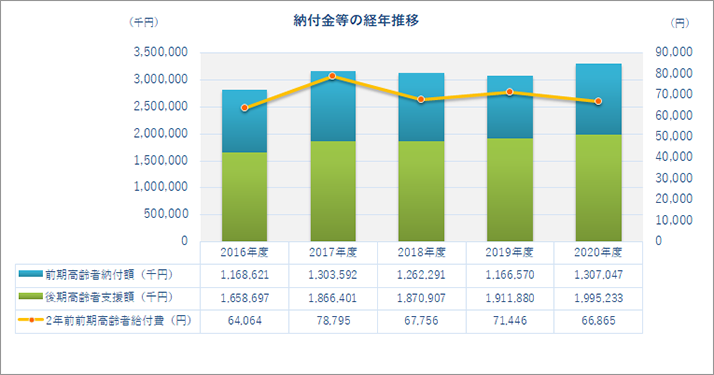Select the table cell 1,866,401

pyautogui.click(x=333, y=299)
